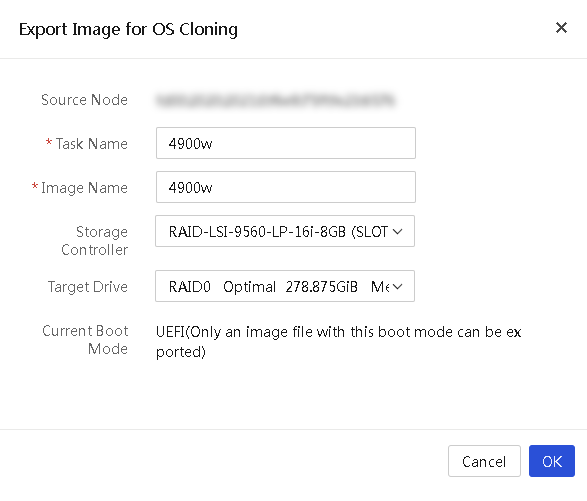Focus the Image Name text box
587x501 pixels.
pyautogui.click(x=286, y=187)
